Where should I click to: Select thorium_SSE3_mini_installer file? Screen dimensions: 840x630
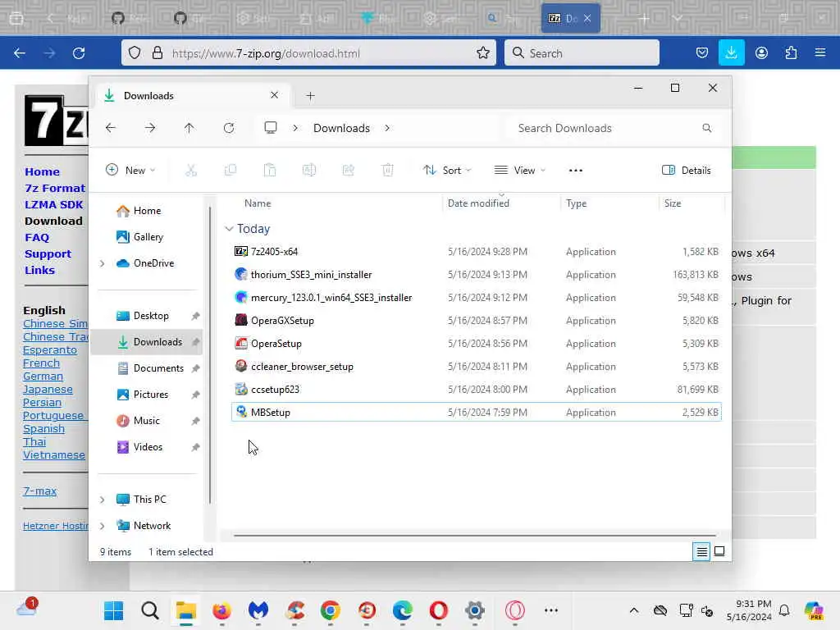[x=477, y=275]
